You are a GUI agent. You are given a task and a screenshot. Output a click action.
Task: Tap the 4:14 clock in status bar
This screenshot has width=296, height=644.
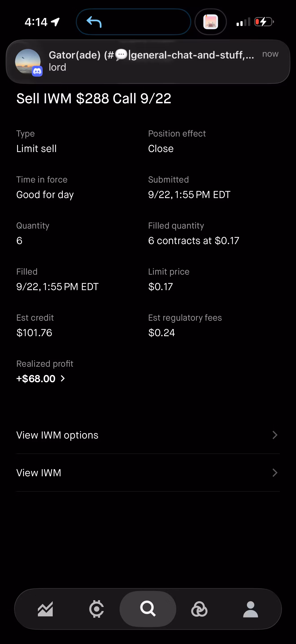(x=36, y=22)
